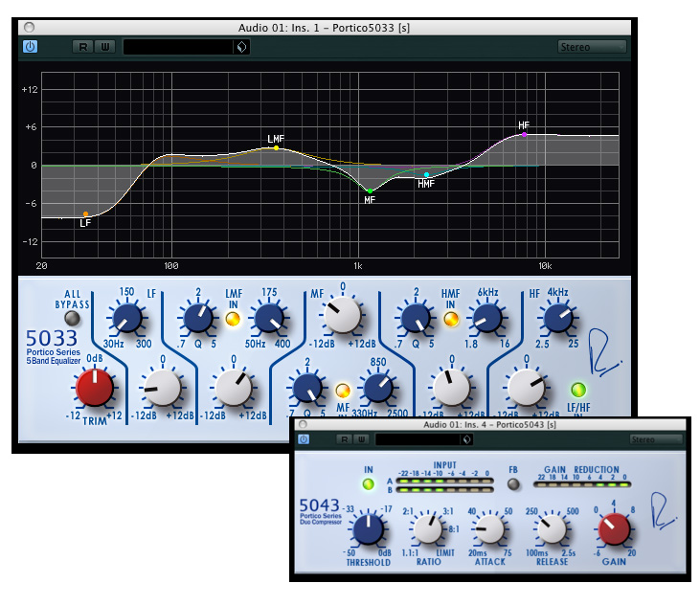Click the LF gain knob
Viewport: 700px width, 606px height.
tap(163, 388)
